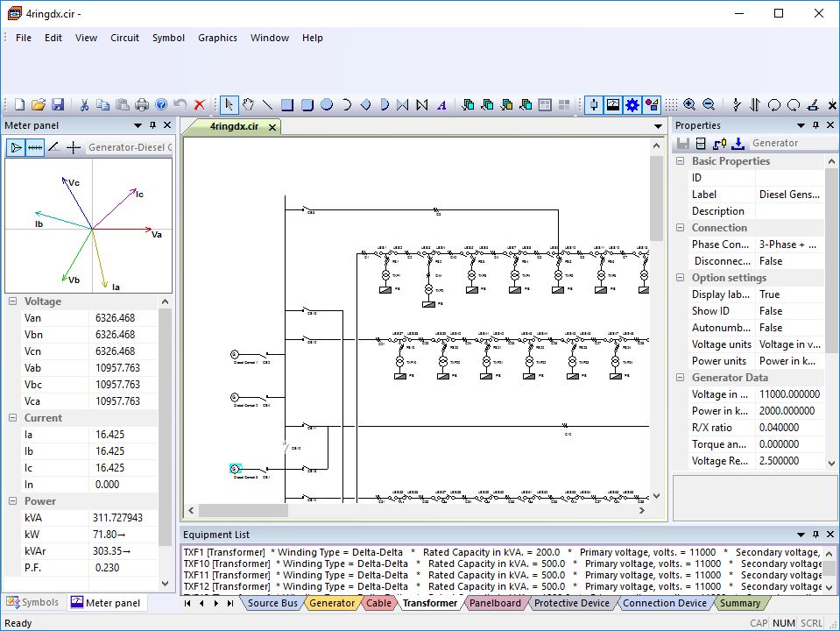
Task: Collapse the Generator Data properties section
Action: click(x=681, y=377)
